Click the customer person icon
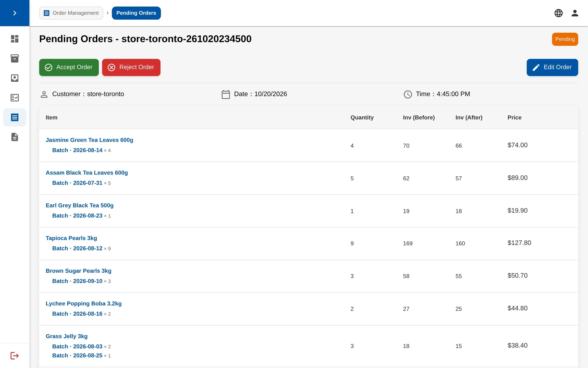 point(44,94)
